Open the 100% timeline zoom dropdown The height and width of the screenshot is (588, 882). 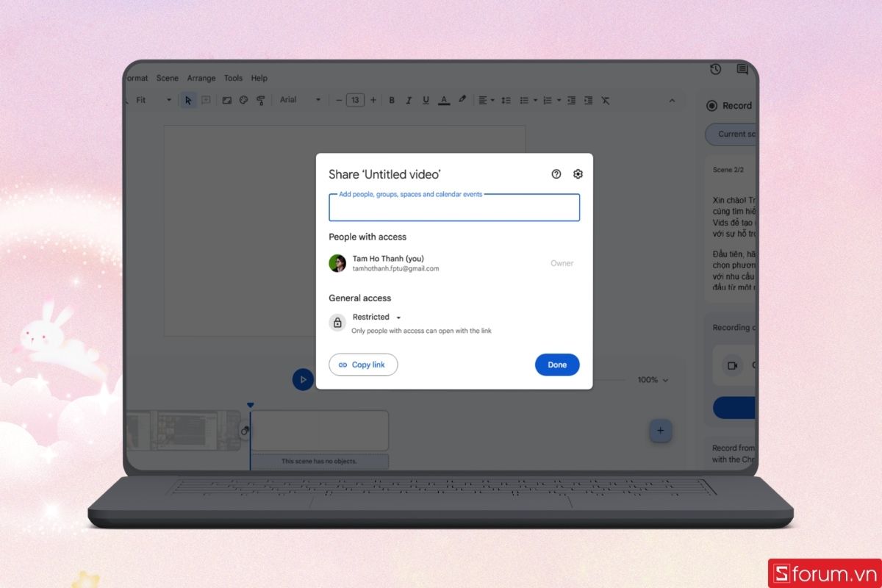pyautogui.click(x=653, y=380)
